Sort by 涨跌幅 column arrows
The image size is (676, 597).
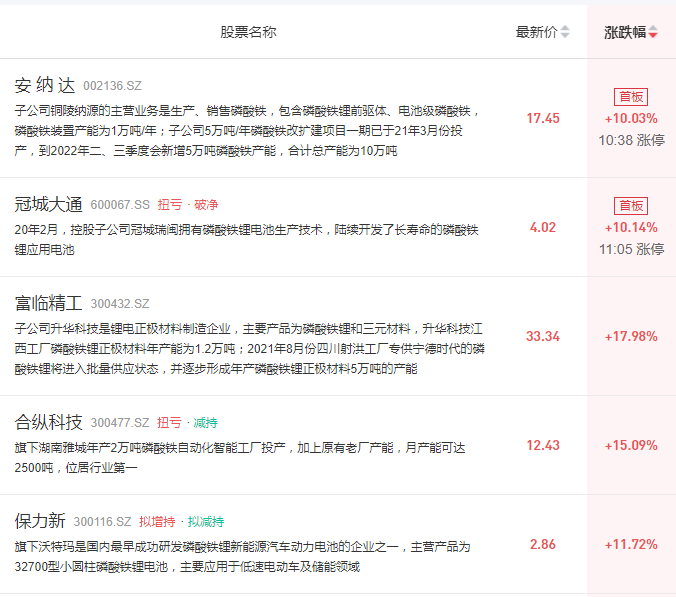(653, 32)
